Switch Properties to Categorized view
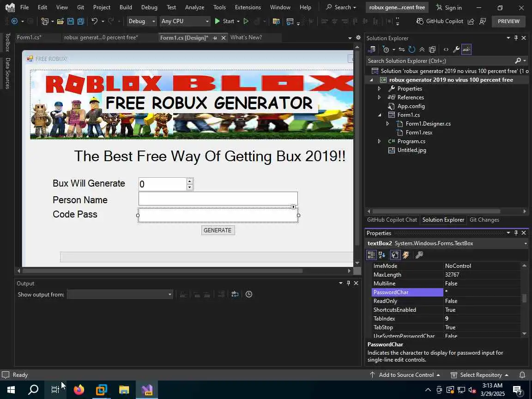Image resolution: width=532 pixels, height=399 pixels. [x=371, y=255]
